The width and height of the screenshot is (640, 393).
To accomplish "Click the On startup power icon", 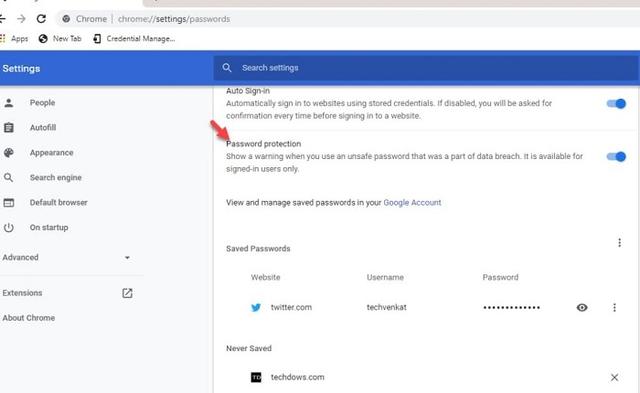I will (9, 227).
